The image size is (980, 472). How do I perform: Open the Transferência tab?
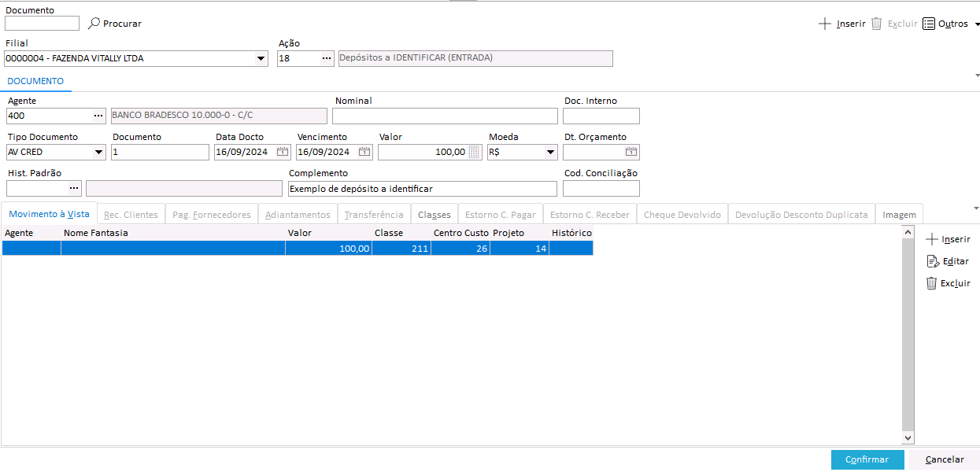(374, 214)
